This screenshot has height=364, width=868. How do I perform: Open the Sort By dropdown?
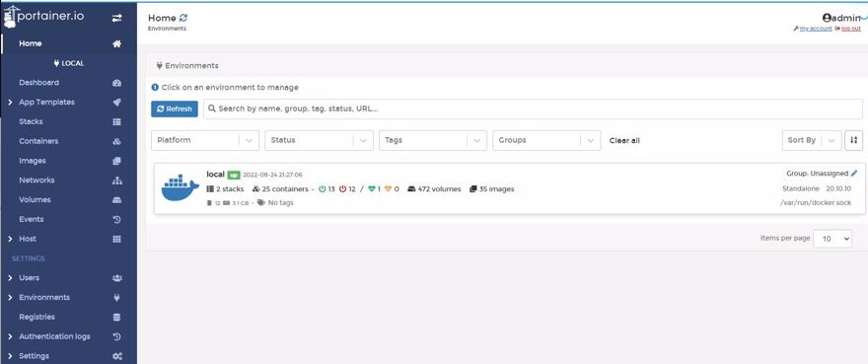(812, 140)
